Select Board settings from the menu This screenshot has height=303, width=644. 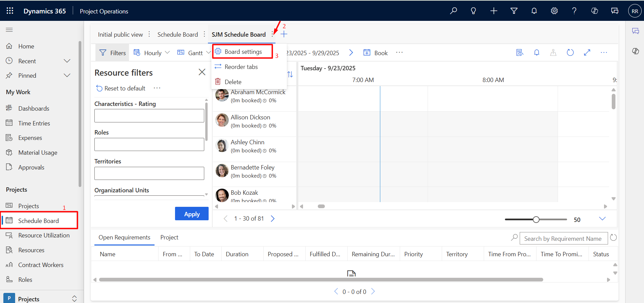[243, 52]
